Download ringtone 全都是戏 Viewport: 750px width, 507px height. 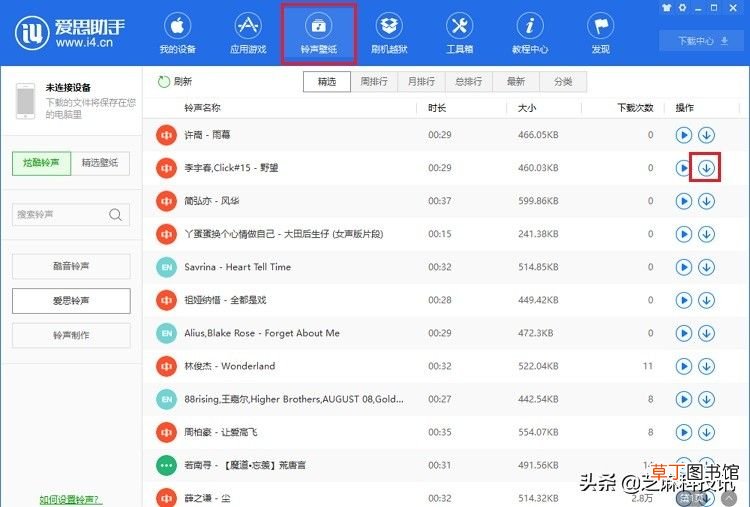point(706,300)
